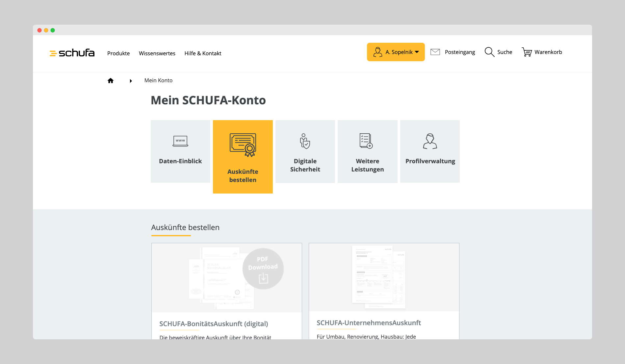Click the Mein Konto breadcrumb
625x364 pixels.
pos(158,80)
